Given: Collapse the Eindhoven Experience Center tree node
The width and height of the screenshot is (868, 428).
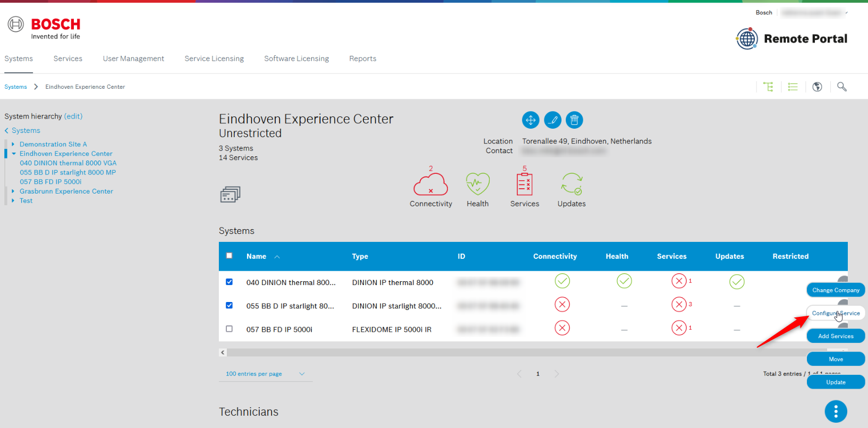Looking at the screenshot, I should tap(13, 154).
